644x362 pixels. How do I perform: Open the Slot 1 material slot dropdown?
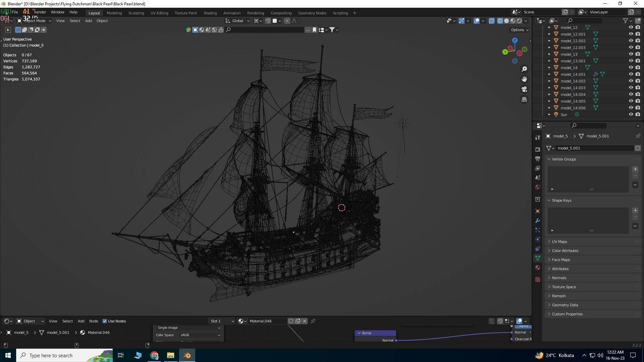(222, 321)
